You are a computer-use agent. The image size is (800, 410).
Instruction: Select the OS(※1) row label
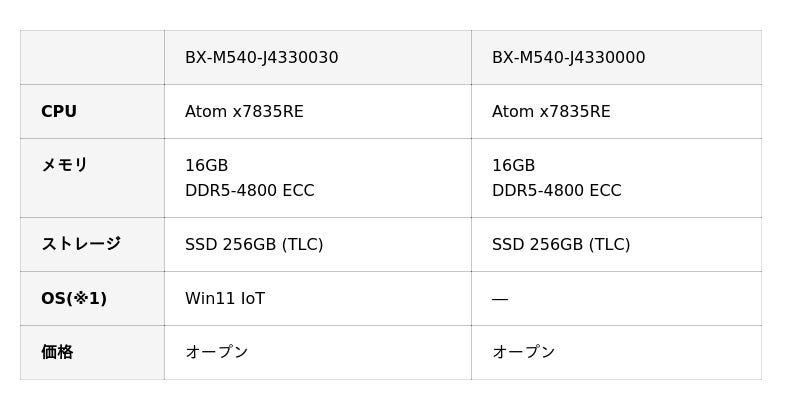point(74,298)
